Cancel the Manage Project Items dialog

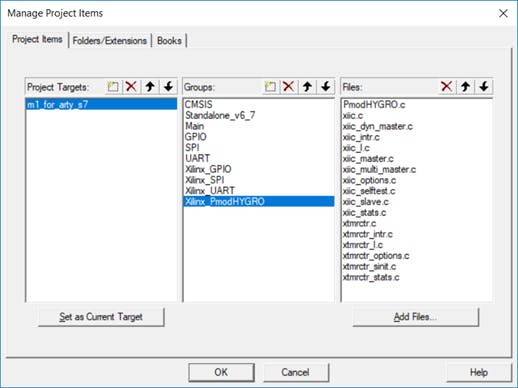tap(295, 372)
